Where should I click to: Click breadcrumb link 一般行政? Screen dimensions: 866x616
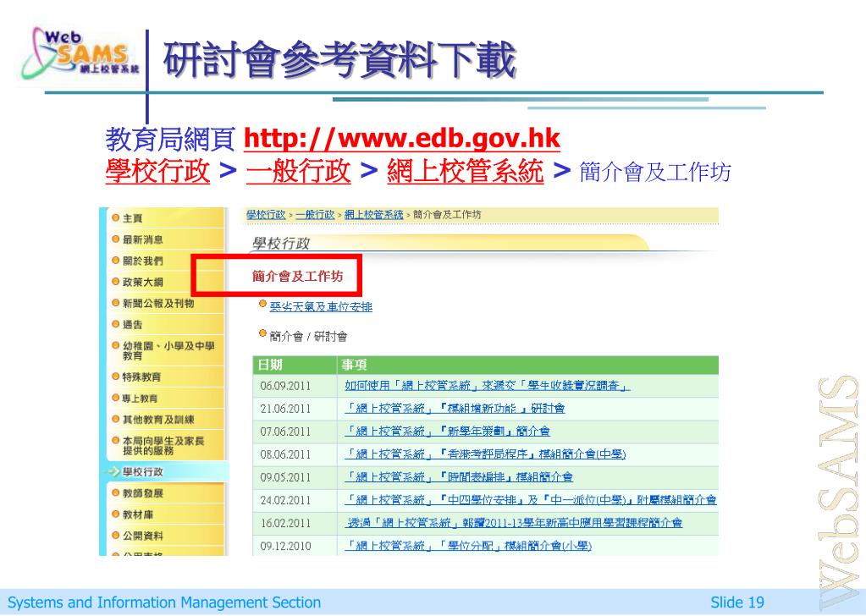point(315,215)
